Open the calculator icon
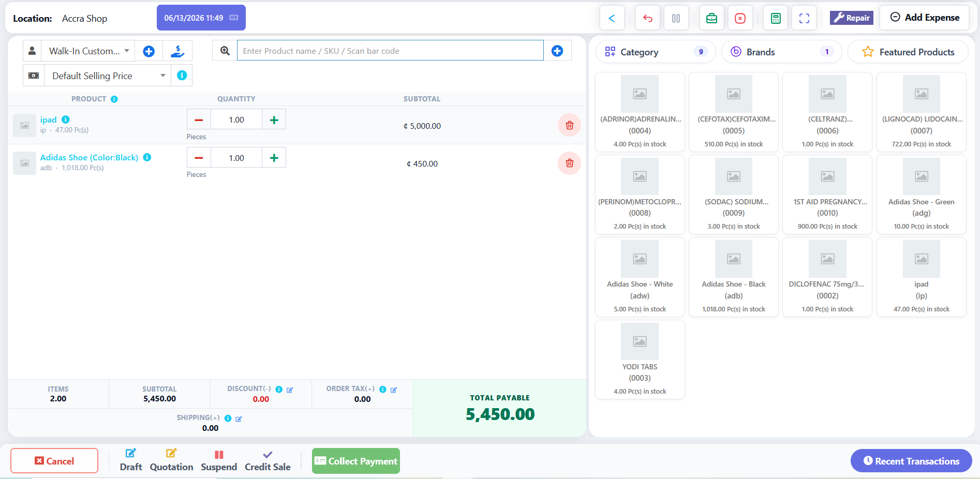This screenshot has width=980, height=479. click(x=776, y=18)
